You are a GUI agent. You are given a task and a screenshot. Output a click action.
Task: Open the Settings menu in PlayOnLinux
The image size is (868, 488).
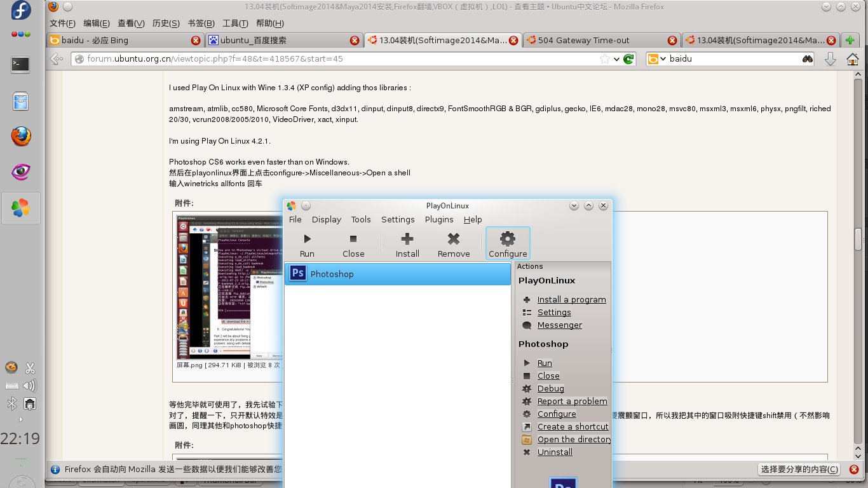398,219
